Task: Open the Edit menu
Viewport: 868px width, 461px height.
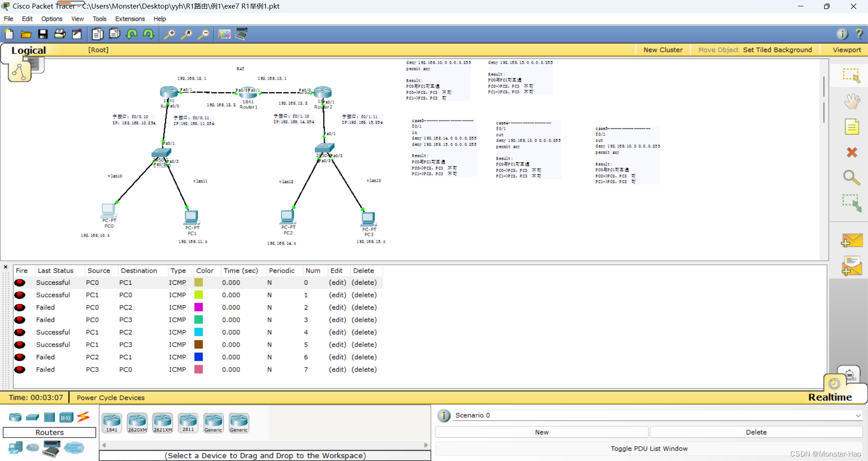Action: click(x=27, y=19)
